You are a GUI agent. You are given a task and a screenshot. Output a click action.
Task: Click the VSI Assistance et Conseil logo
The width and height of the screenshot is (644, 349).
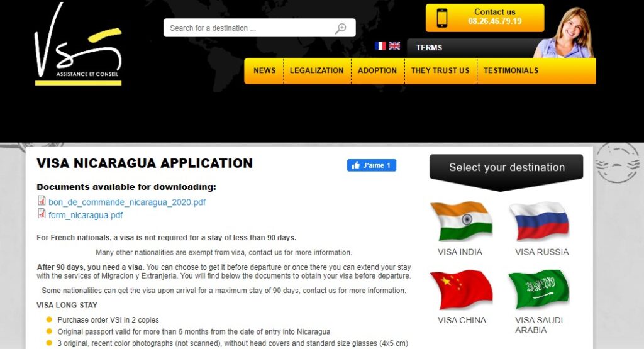(78, 44)
